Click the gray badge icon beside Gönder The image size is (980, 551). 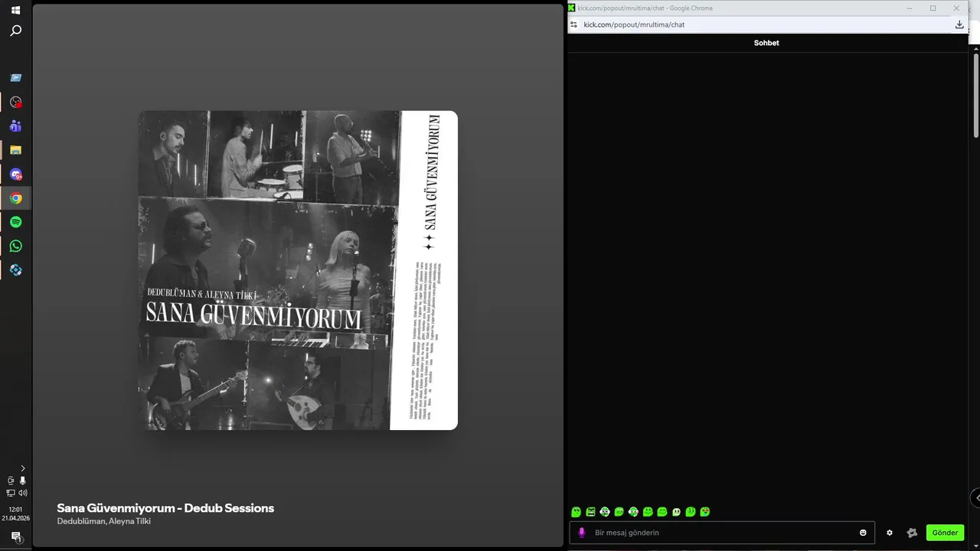(912, 533)
